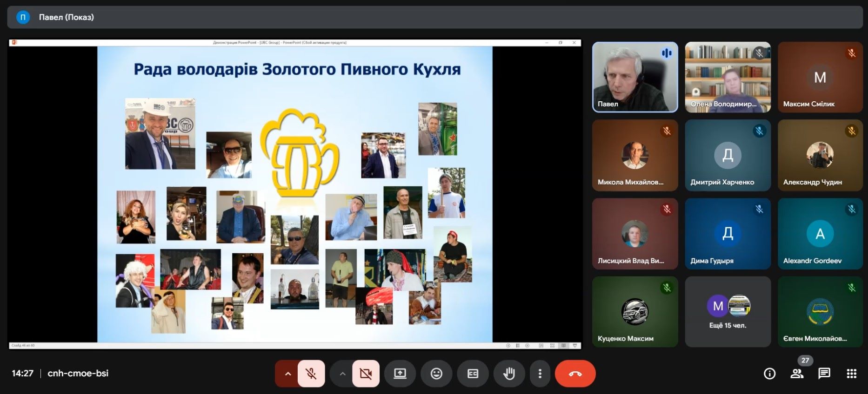Click the present screen share icon
The width and height of the screenshot is (868, 394).
400,374
